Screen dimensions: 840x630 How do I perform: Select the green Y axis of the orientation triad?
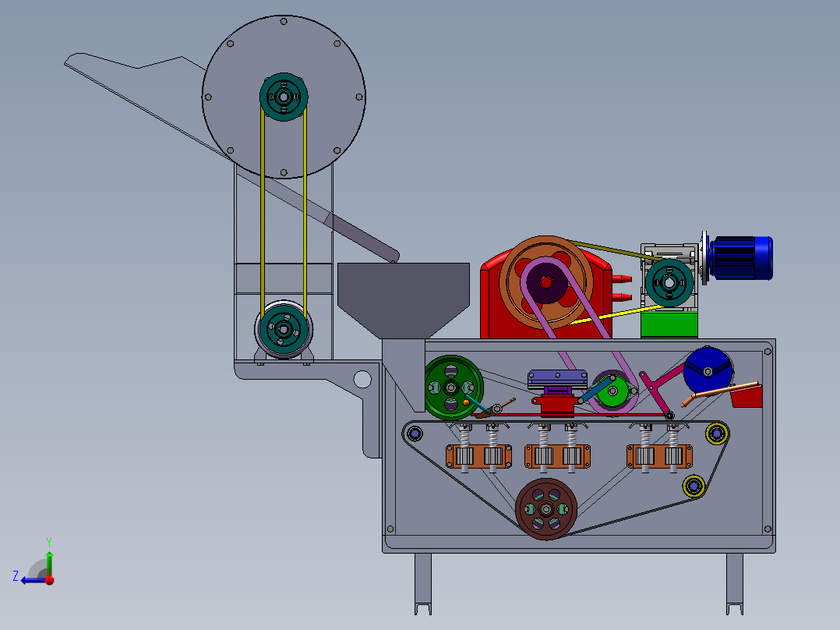49,563
